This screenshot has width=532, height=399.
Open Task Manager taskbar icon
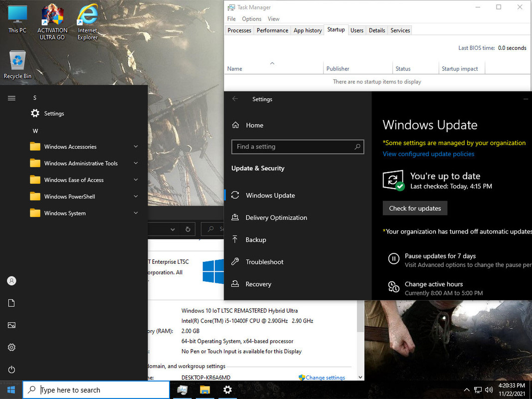tap(182, 390)
